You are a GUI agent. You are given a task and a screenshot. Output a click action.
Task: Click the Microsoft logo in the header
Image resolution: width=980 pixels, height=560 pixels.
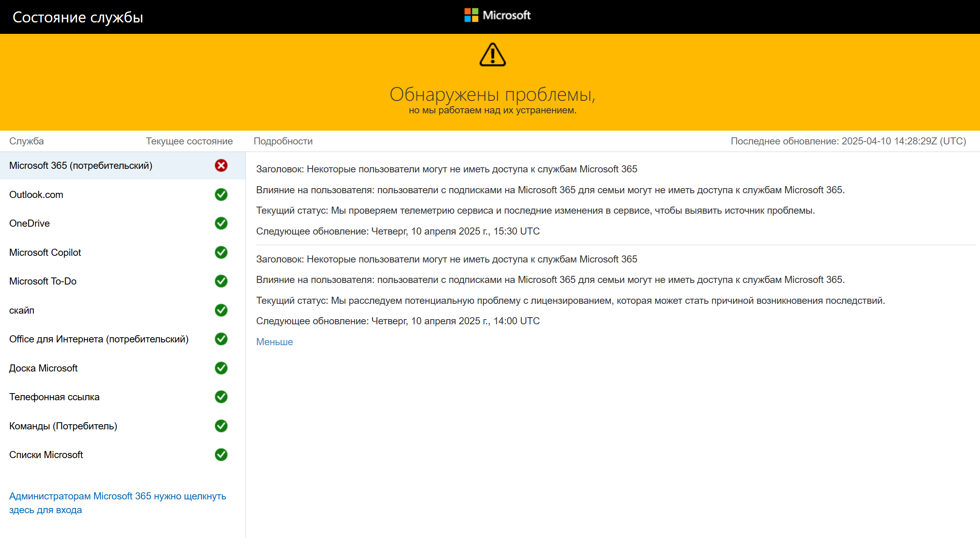[x=497, y=15]
